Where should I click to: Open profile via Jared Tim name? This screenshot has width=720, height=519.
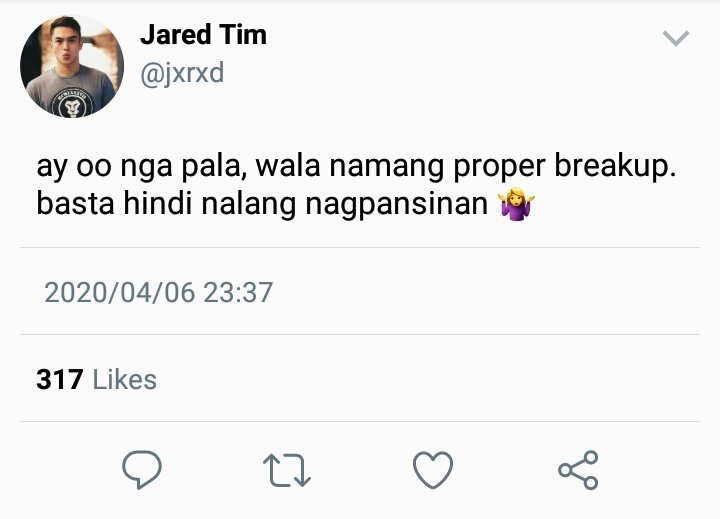click(x=203, y=34)
